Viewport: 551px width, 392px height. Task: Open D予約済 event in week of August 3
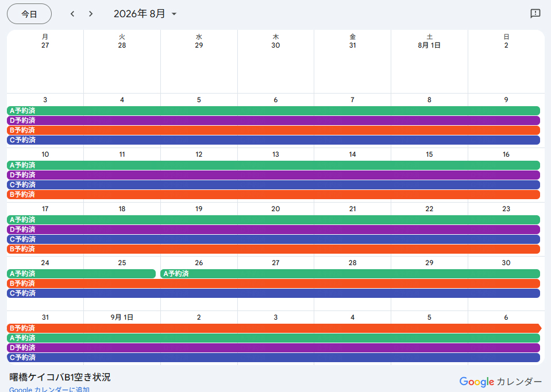click(273, 121)
